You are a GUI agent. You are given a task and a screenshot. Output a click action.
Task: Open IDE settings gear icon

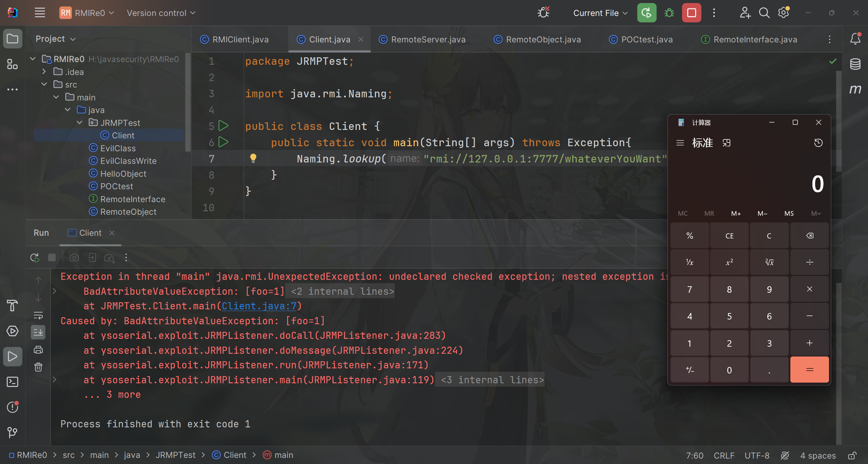pos(784,13)
